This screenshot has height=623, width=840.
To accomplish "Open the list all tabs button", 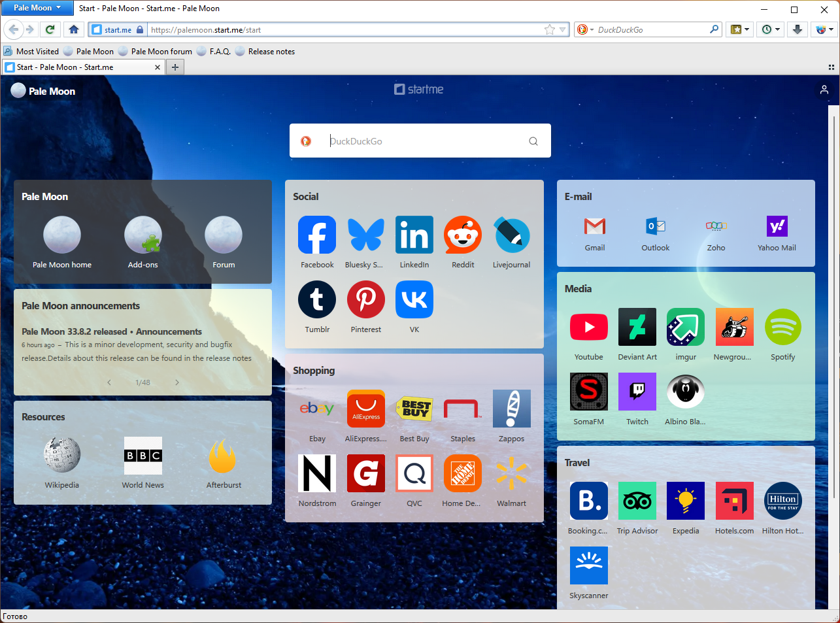I will [832, 67].
